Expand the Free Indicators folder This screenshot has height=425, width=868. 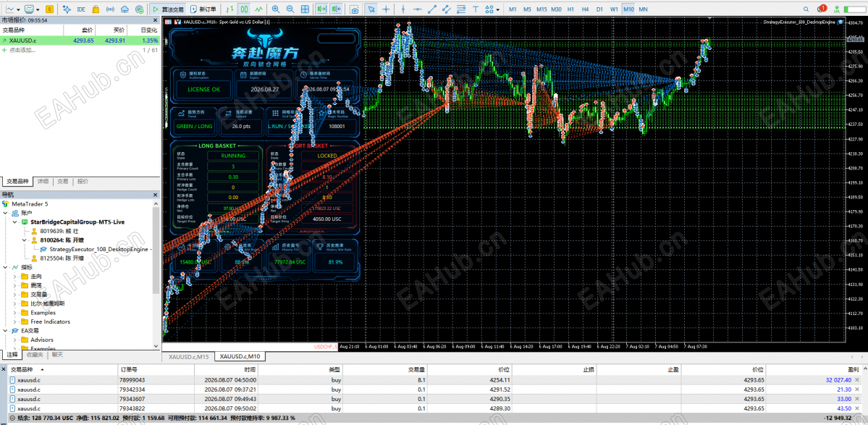(x=15, y=321)
